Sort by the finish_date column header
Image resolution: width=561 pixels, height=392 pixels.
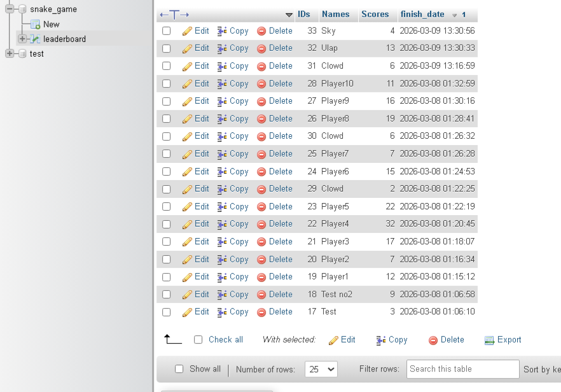pyautogui.click(x=422, y=15)
